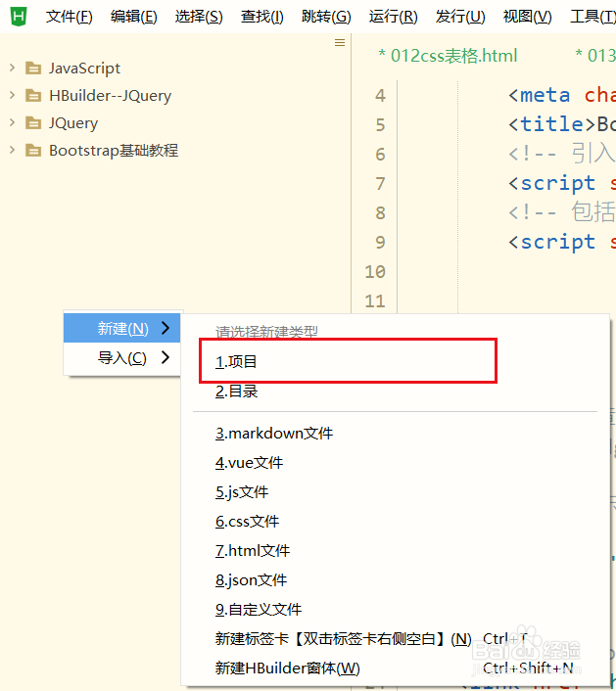
Task: Select the JQuery folder icon
Action: (x=33, y=123)
